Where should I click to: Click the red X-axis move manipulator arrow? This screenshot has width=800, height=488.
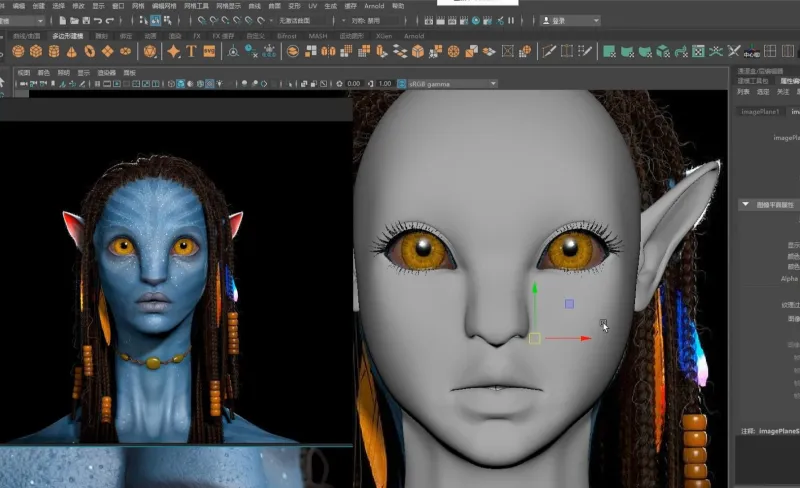click(x=585, y=338)
